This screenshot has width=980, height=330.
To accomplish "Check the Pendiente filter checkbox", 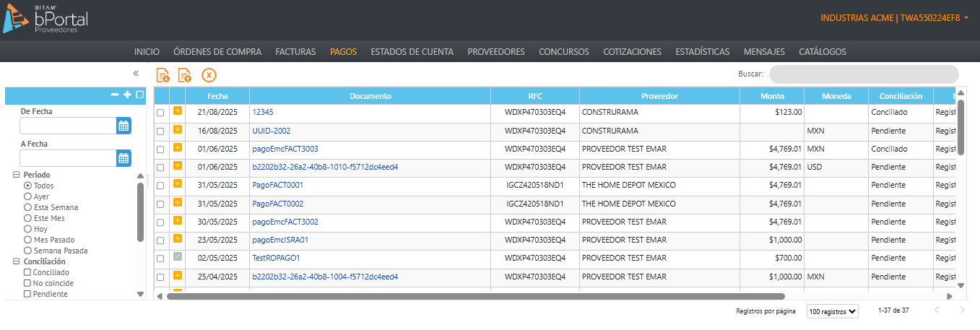I will pos(27,294).
